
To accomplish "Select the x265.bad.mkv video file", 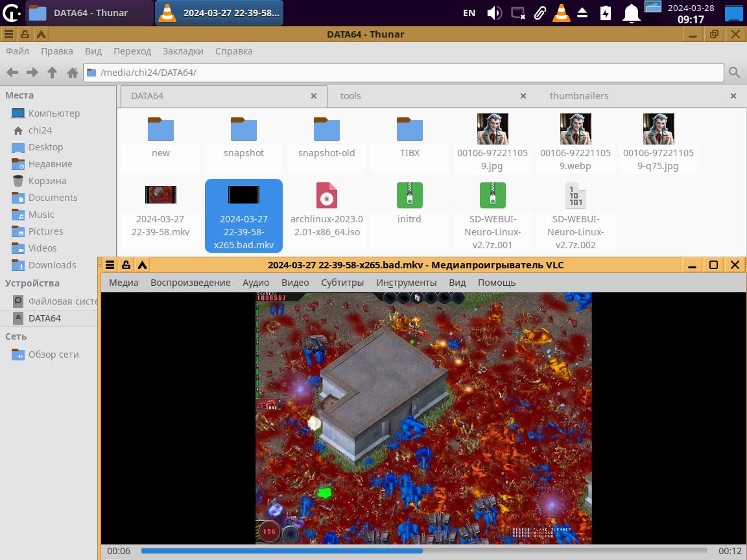I will [x=243, y=216].
